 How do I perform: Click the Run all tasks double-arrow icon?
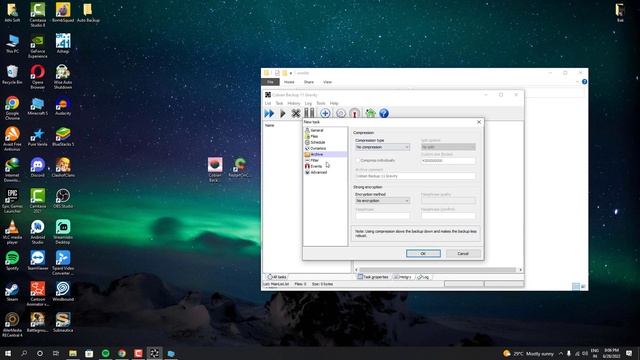point(269,113)
